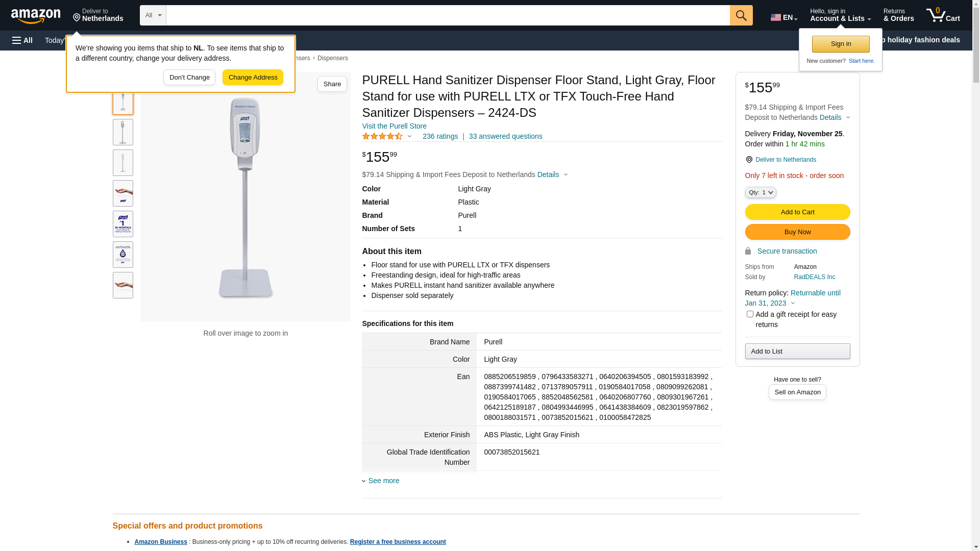Screen dimensions: 980x551
Task: Select the fifth product thumbnail image
Action: point(123,224)
